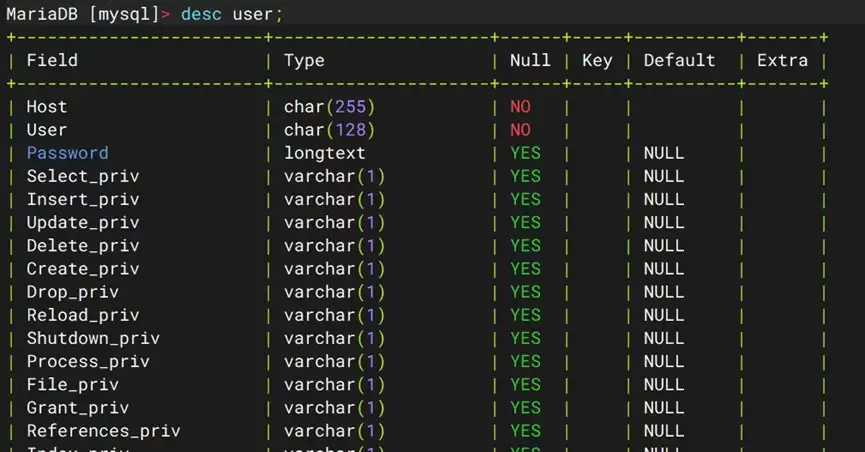
Task: Click the green 'YES' in the Password row
Action: 525,153
